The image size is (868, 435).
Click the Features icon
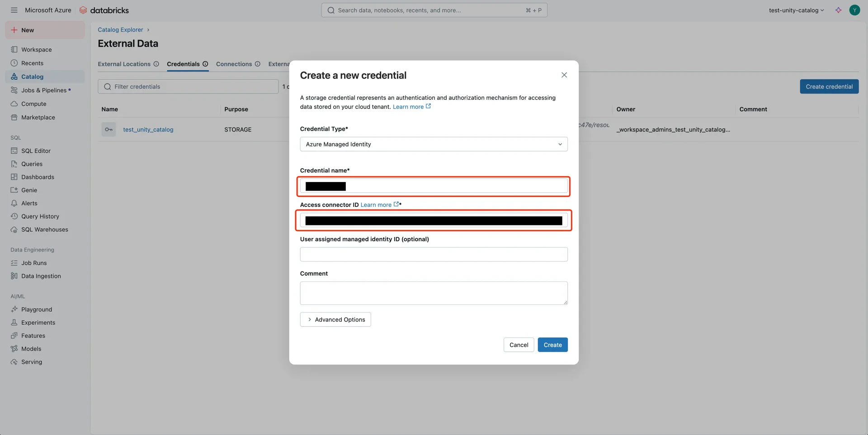coord(14,336)
